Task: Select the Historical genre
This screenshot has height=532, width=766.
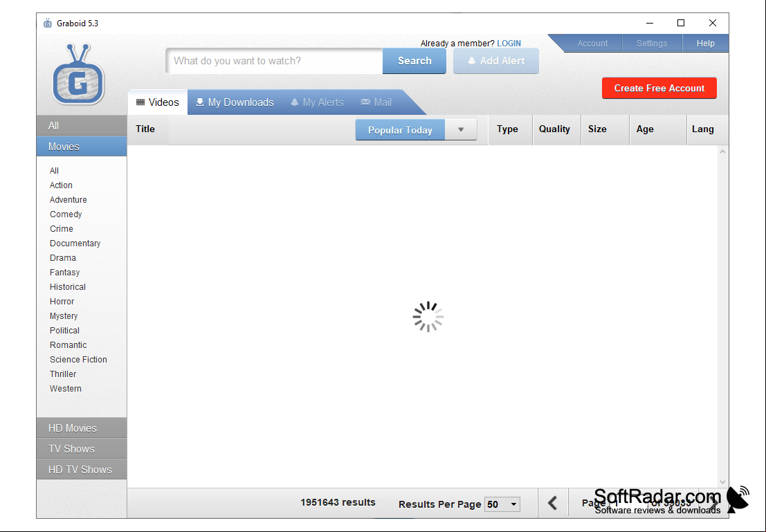Action: [x=67, y=287]
